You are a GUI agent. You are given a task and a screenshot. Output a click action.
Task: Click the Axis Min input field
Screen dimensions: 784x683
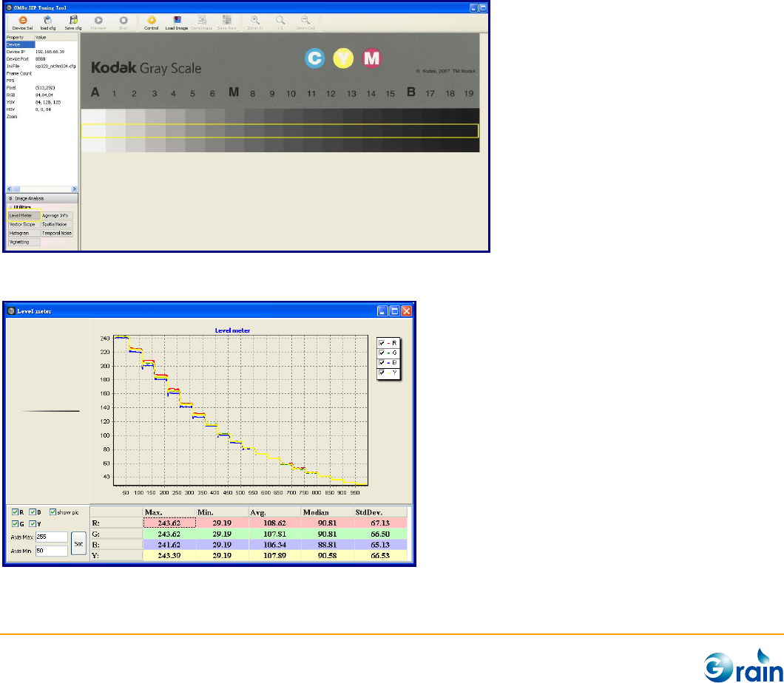click(52, 551)
